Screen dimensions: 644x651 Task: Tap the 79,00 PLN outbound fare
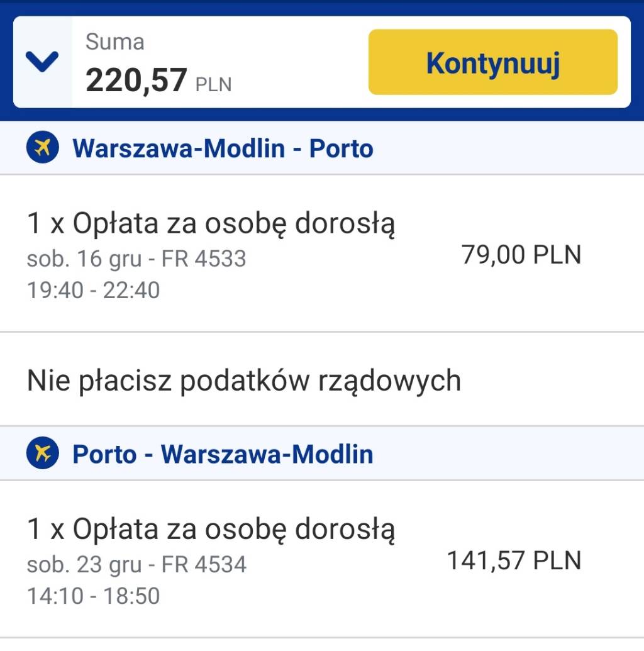tap(521, 254)
